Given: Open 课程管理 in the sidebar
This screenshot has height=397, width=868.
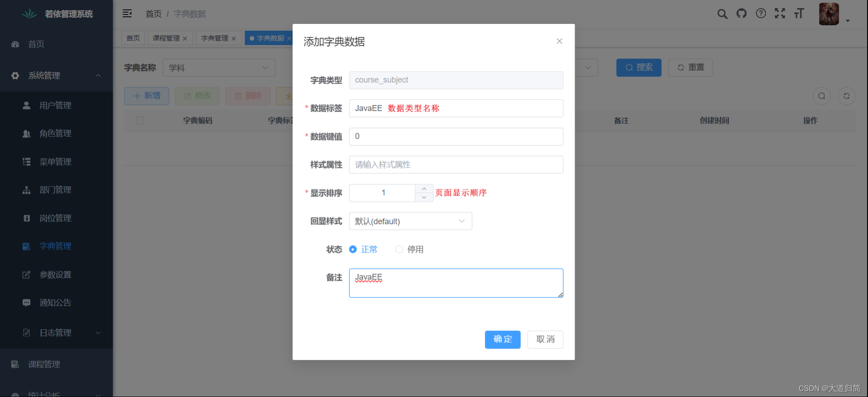Looking at the screenshot, I should point(57,364).
